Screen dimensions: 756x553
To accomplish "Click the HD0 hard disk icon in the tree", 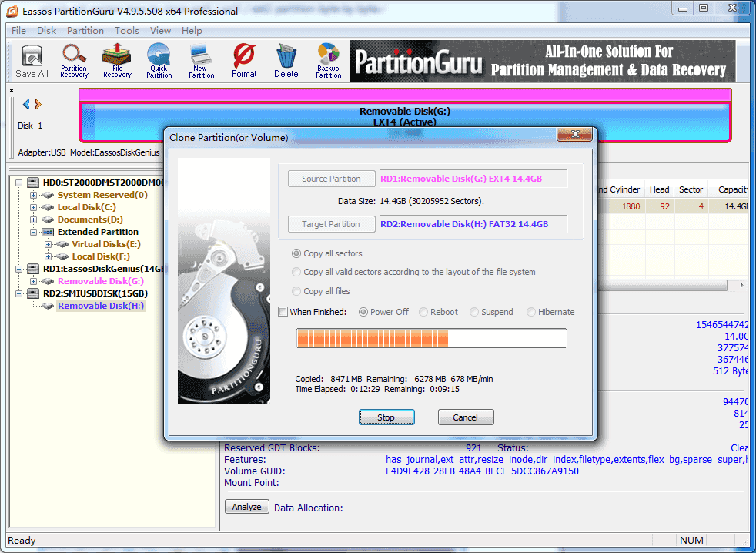I will (x=33, y=183).
